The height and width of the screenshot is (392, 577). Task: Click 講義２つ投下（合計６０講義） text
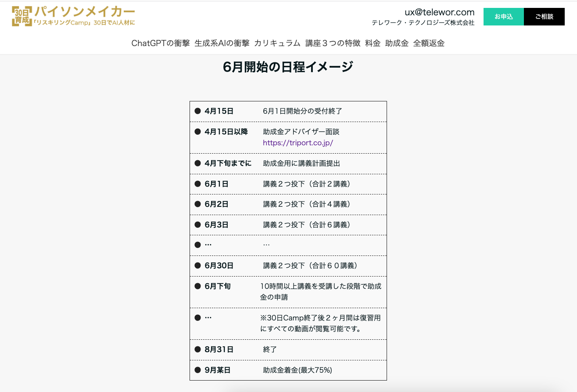pyautogui.click(x=311, y=266)
